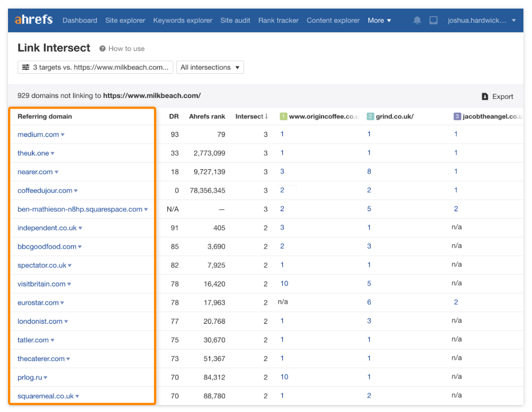Viewport: 532px width, 412px height.
Task: Click the How to use help icon
Action: 102,49
